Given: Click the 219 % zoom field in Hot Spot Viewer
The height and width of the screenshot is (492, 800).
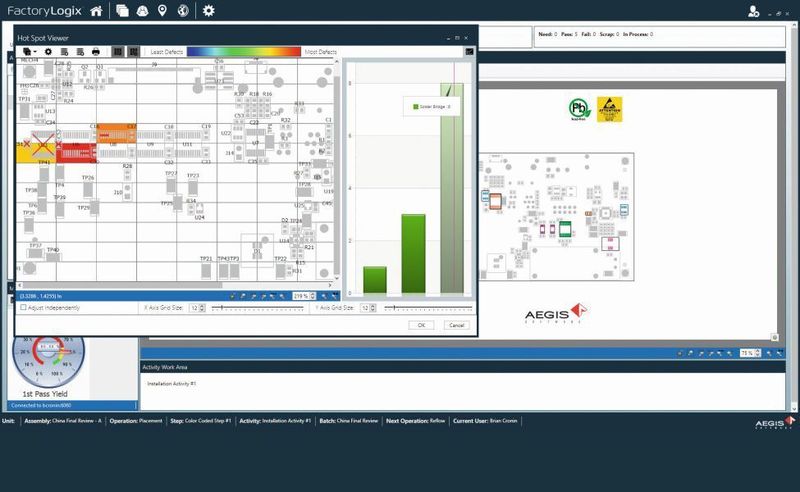Looking at the screenshot, I should tap(304, 296).
